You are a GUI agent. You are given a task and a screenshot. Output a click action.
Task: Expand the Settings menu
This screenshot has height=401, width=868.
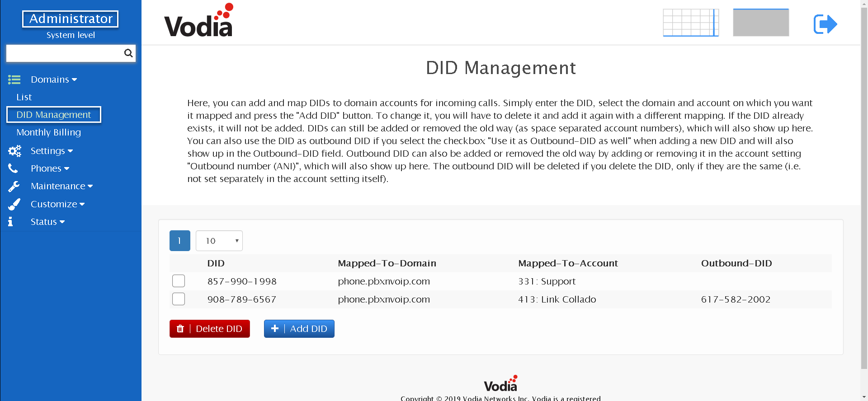tap(52, 151)
